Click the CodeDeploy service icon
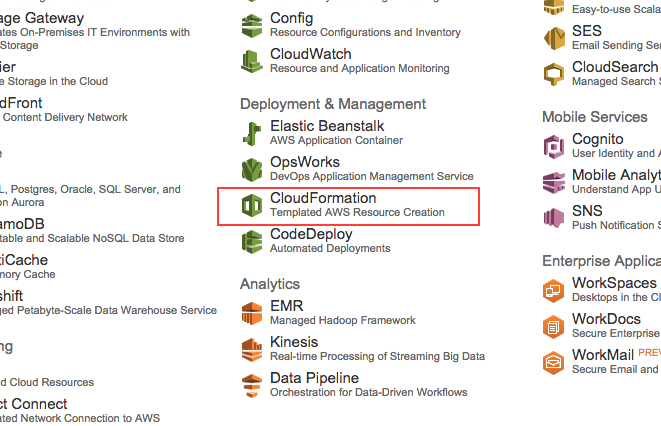Viewport: 661px width, 426px height. click(252, 241)
